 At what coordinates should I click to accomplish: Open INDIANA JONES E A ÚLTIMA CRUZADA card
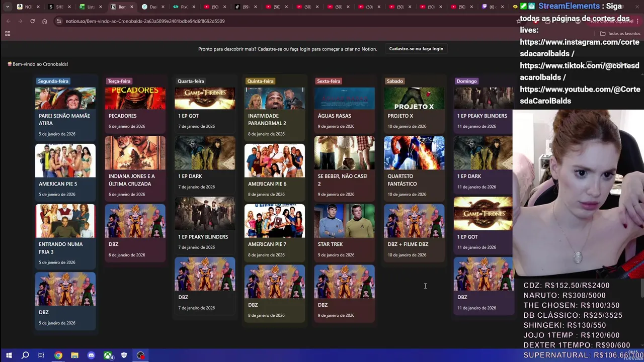click(x=135, y=168)
